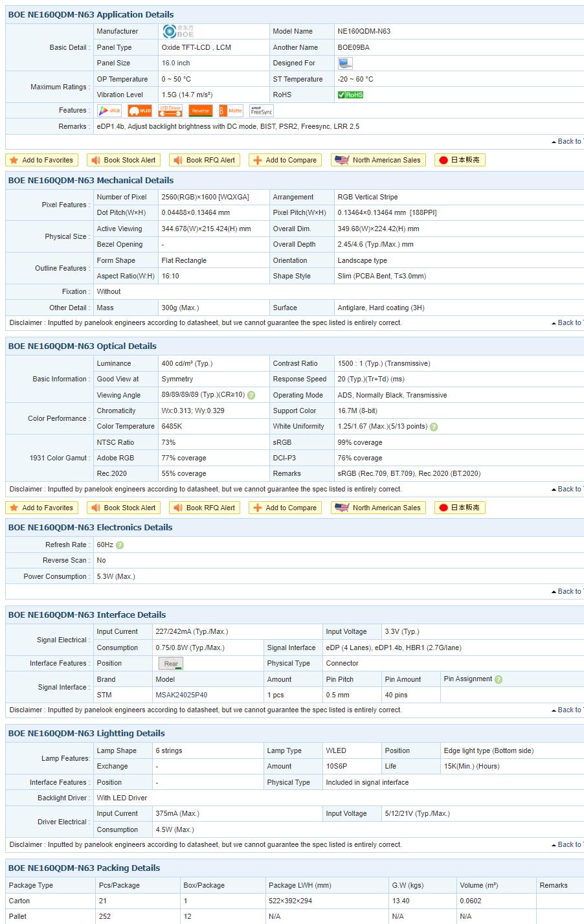Viewport: 584px width, 924px height.
Task: Click gross weight value 13.40
Action: (401, 901)
